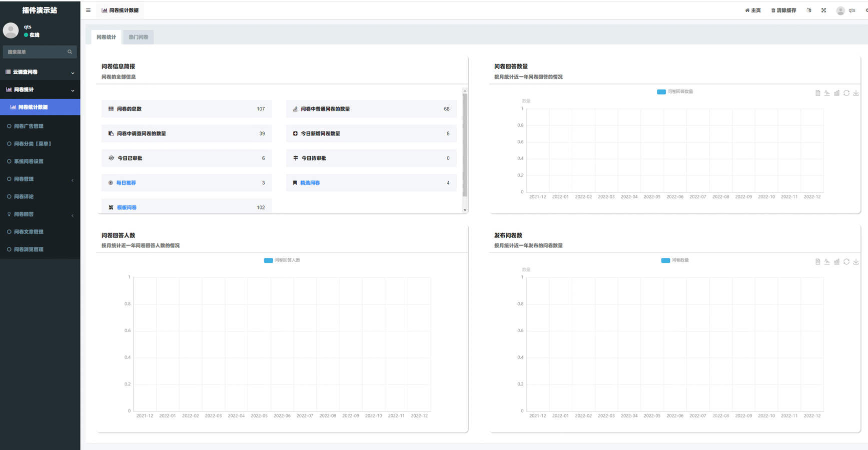Click the search magnifier in sidebar

coord(70,52)
